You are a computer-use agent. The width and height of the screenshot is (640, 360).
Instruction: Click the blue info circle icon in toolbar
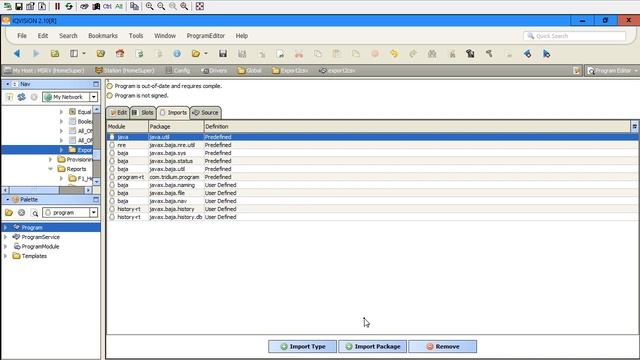(177, 53)
